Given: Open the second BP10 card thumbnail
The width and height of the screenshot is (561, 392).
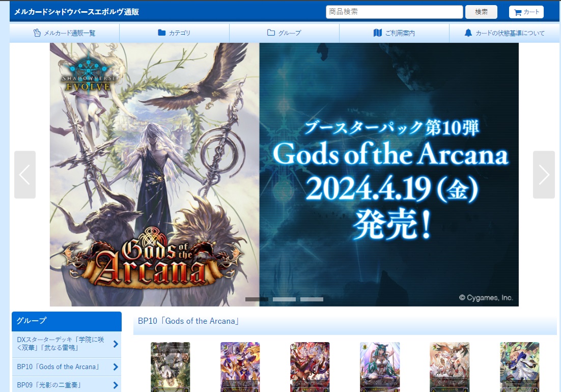Looking at the screenshot, I should 240,367.
